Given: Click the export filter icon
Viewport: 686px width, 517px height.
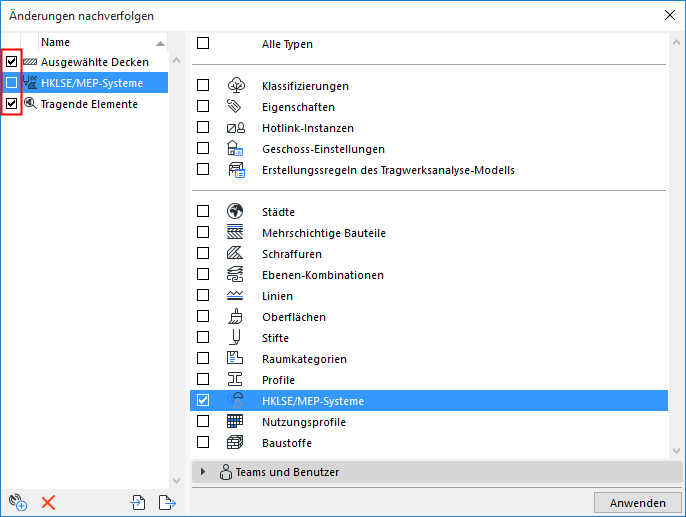Looking at the screenshot, I should coord(167,502).
